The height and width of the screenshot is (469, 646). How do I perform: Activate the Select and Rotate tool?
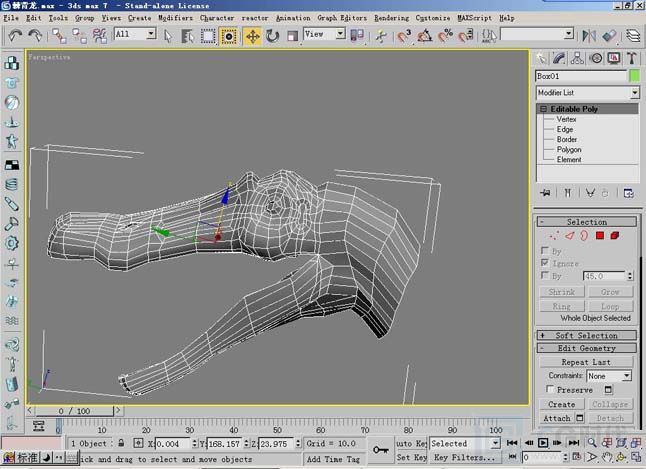tap(272, 36)
